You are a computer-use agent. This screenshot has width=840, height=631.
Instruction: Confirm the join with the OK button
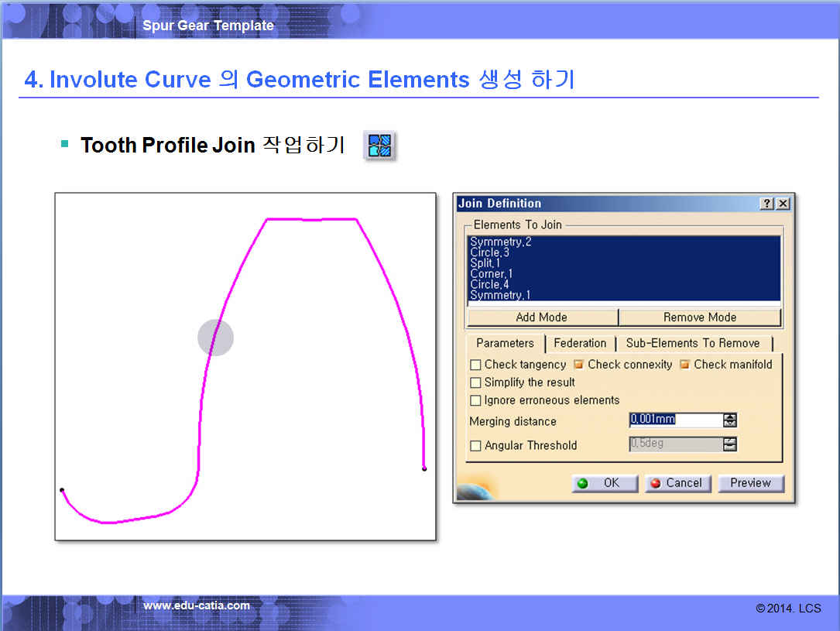coord(605,483)
